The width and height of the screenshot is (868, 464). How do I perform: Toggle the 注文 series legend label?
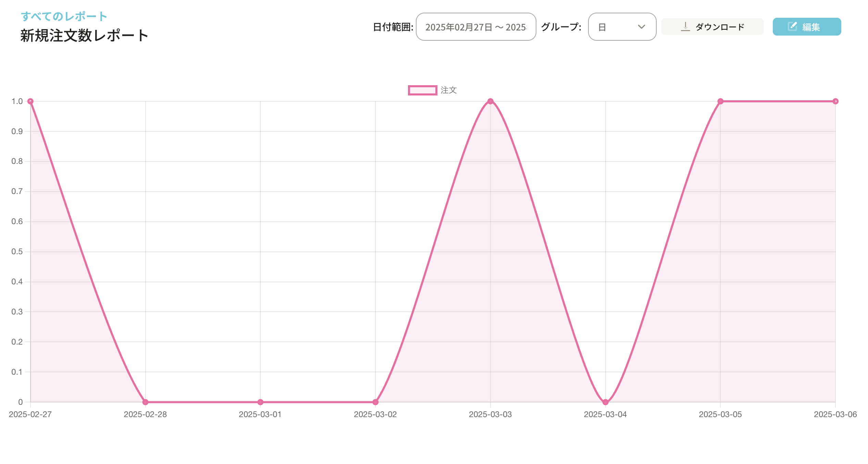[448, 90]
